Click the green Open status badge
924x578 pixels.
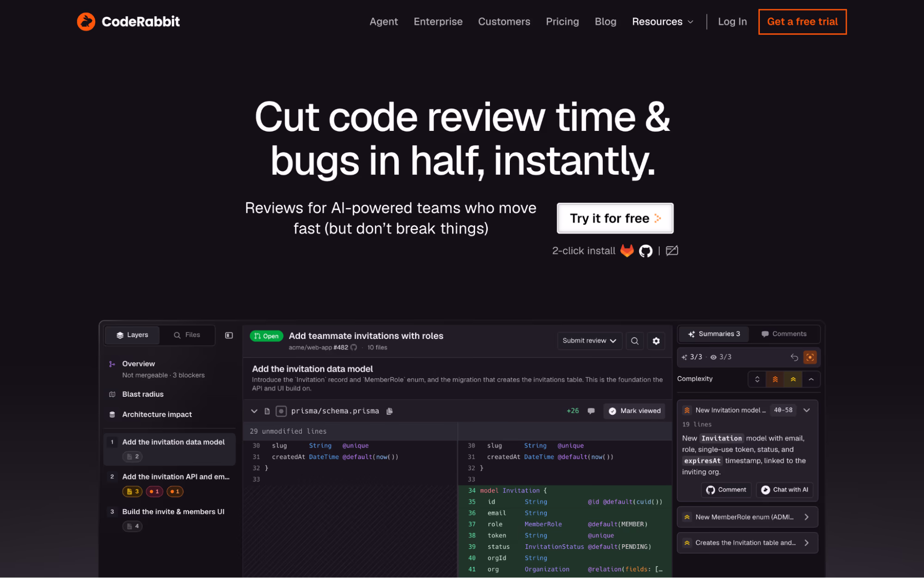[x=266, y=336]
